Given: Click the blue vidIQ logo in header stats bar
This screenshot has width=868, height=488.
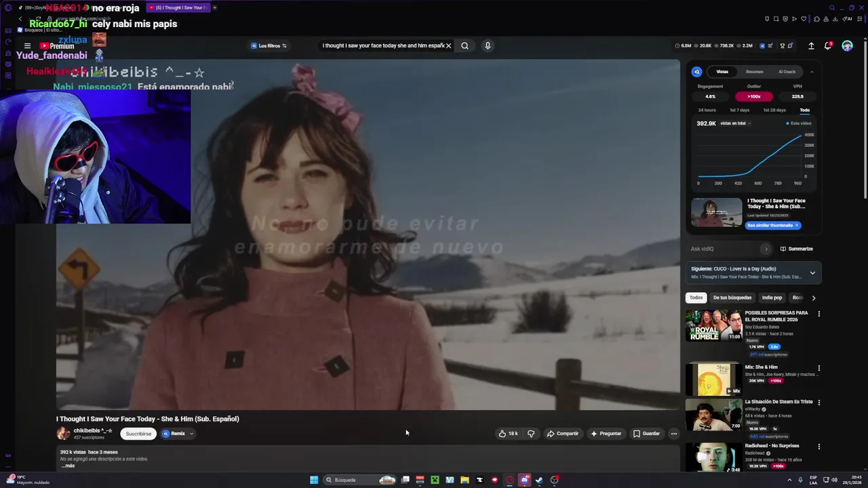Looking at the screenshot, I should point(762,46).
